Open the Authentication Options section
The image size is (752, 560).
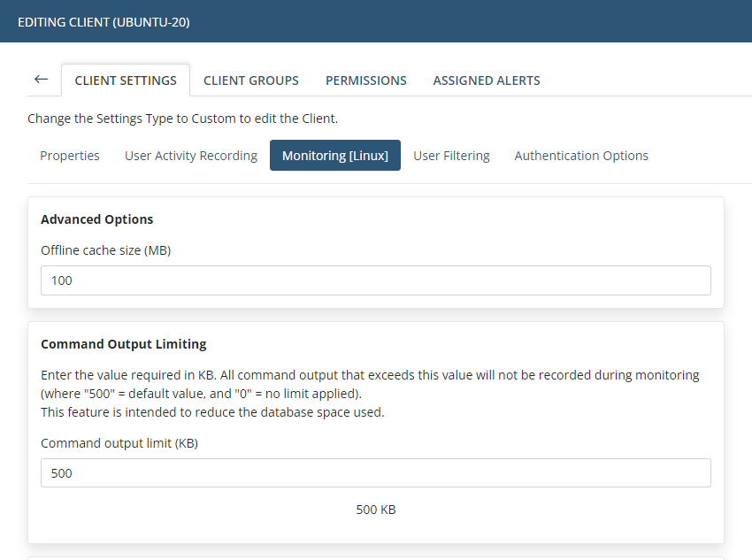tap(581, 156)
